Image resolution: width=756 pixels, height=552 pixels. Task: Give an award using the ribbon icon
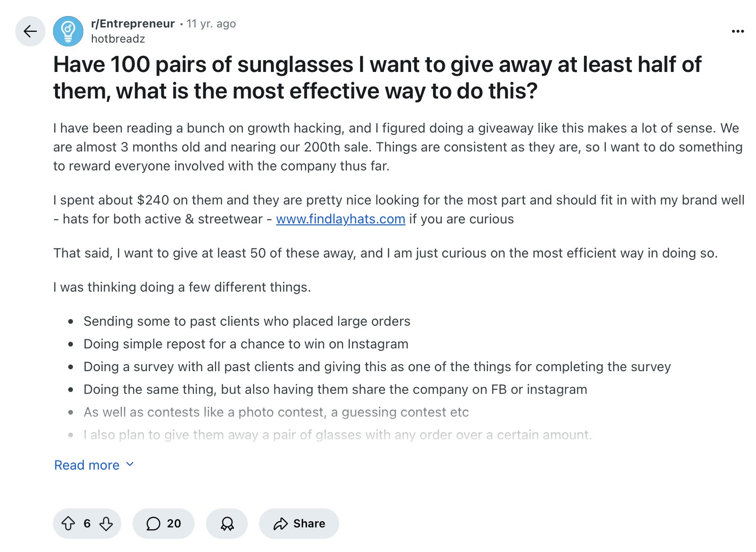pos(227,524)
